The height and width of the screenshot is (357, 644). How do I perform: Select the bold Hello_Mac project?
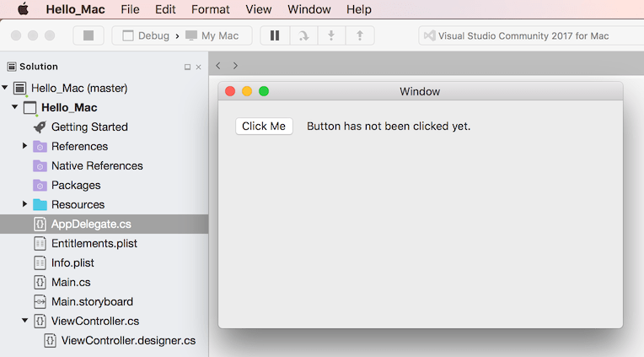pyautogui.click(x=69, y=107)
